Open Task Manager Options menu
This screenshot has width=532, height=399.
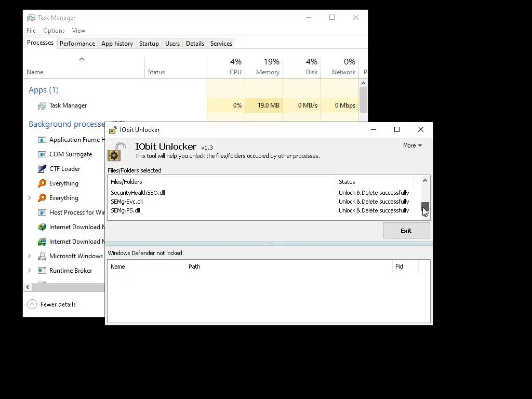point(54,31)
